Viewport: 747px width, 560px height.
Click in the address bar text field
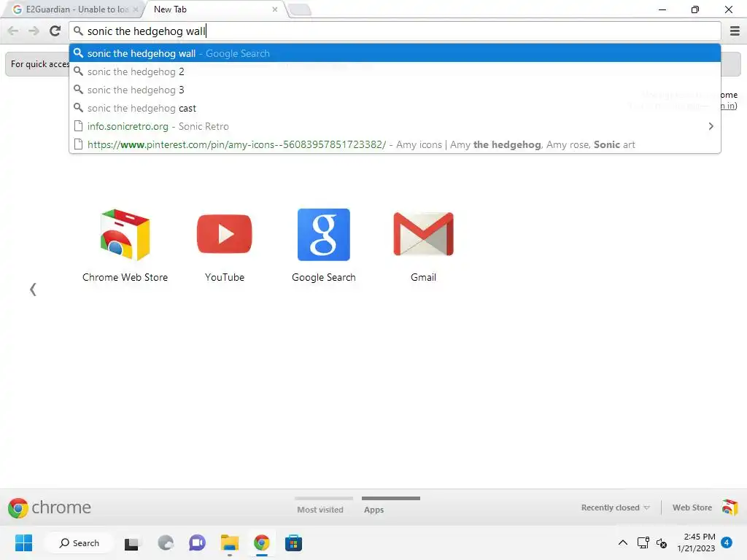click(395, 31)
